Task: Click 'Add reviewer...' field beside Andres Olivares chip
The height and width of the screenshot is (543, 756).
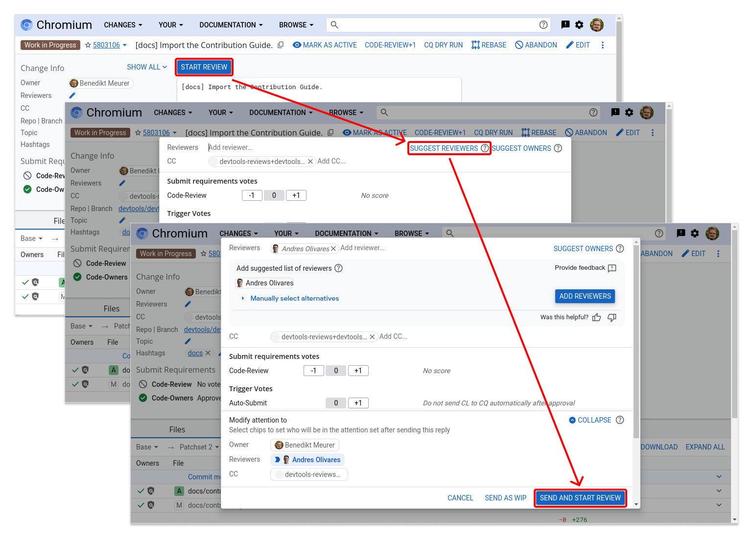Action: pos(363,248)
